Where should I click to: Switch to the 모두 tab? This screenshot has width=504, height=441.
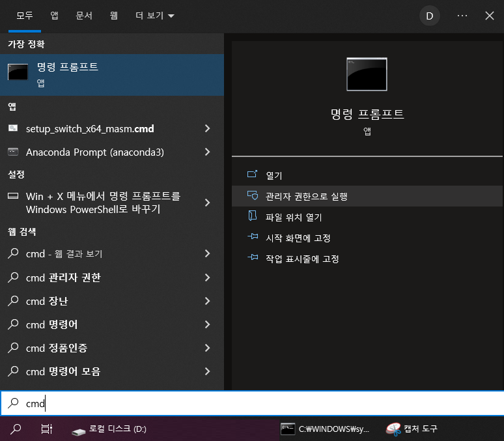[25, 16]
